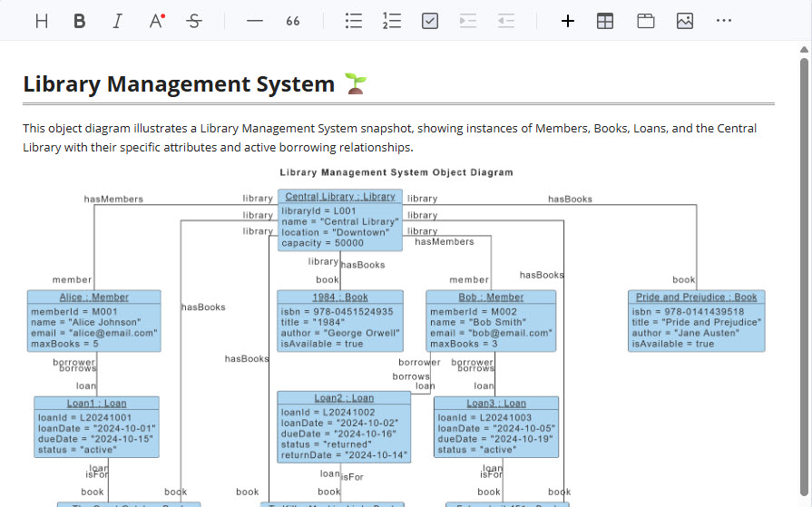Select Bob : Member object box
The height and width of the screenshot is (507, 812).
click(x=491, y=321)
